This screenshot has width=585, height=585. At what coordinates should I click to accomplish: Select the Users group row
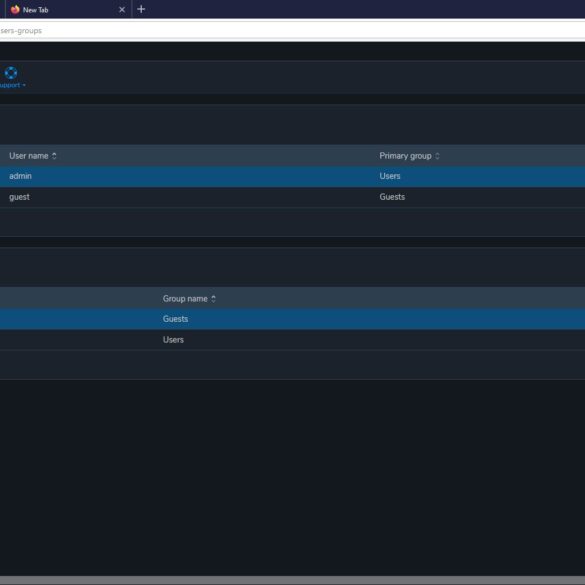coord(292,340)
